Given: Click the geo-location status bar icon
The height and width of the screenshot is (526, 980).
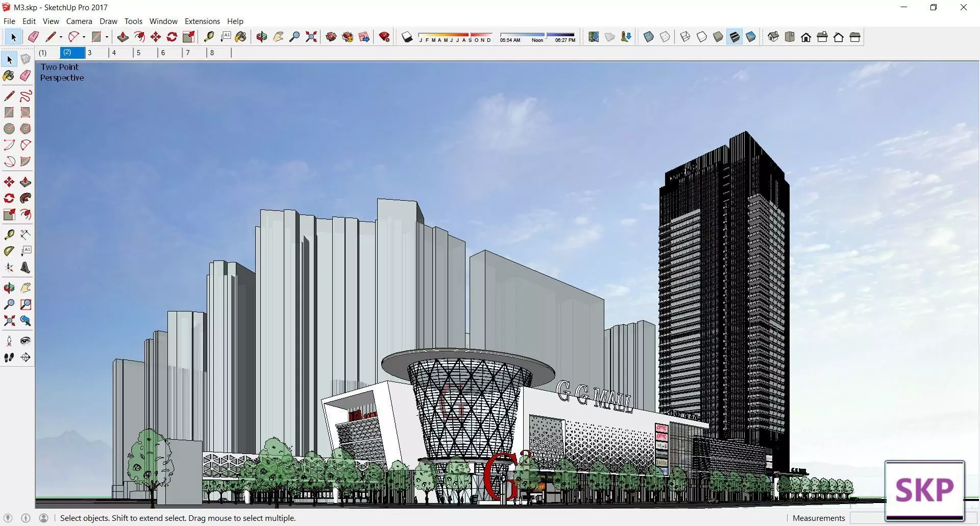Looking at the screenshot, I should click(x=8, y=518).
